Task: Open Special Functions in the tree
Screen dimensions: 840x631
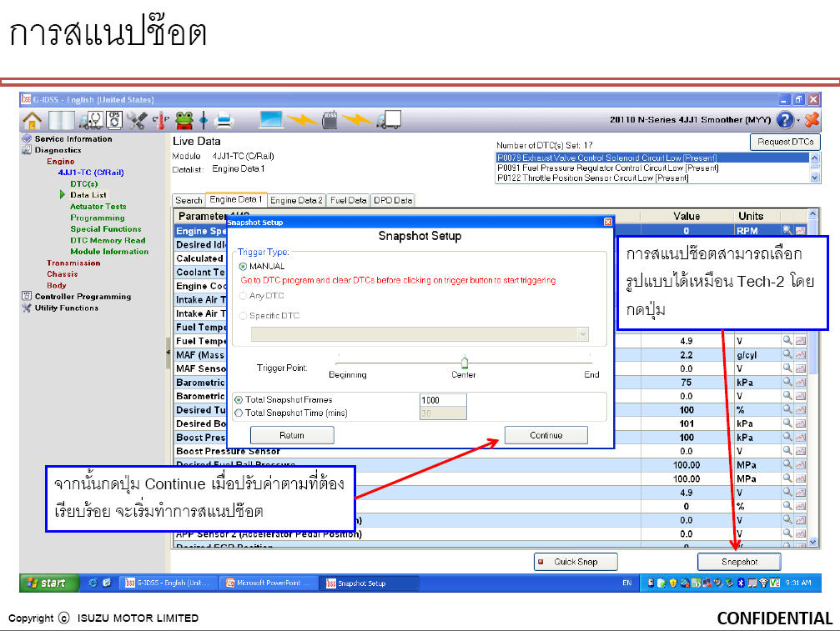Action: point(106,228)
